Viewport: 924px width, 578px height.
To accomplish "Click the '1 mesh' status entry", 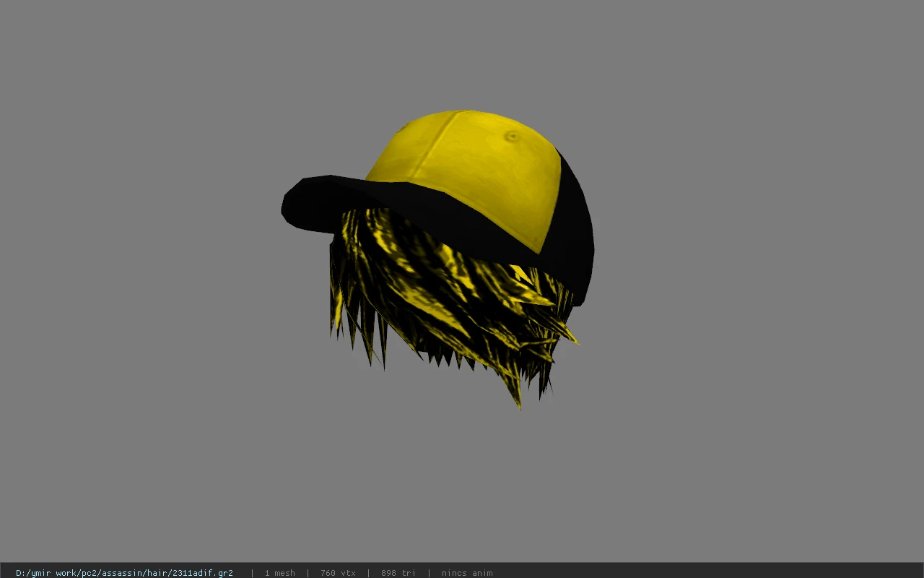I will tap(279, 573).
